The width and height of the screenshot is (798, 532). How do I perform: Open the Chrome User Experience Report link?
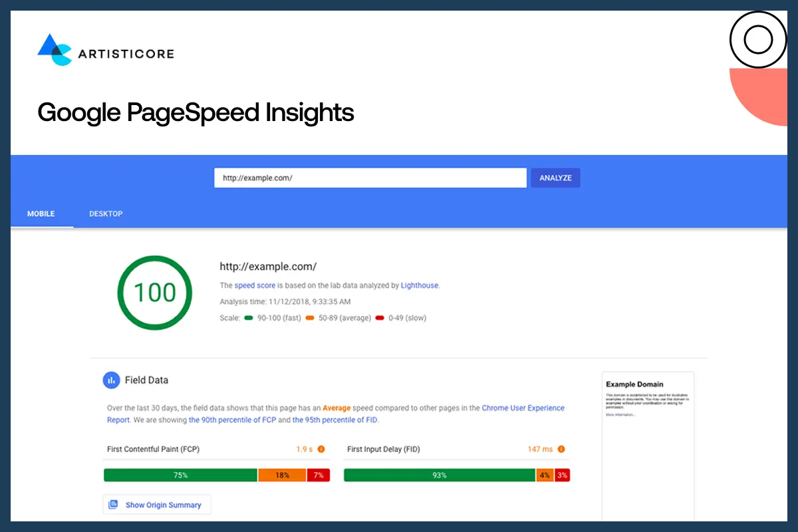point(523,408)
